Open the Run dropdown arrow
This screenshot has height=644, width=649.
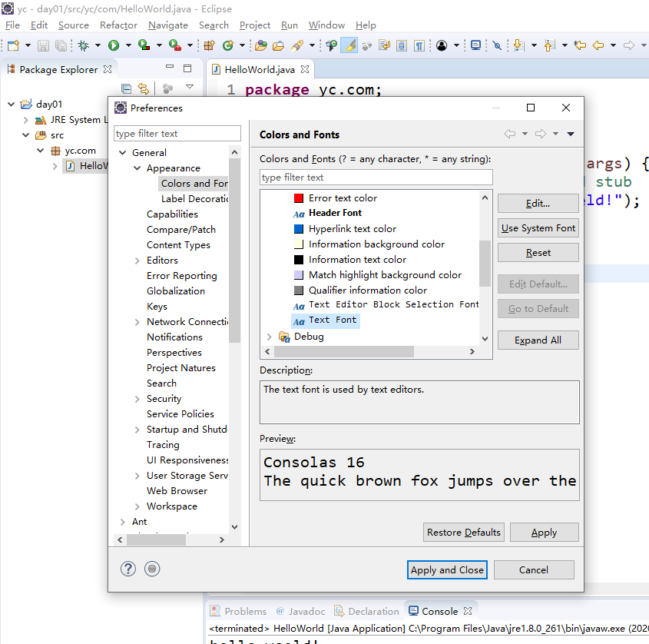128,45
